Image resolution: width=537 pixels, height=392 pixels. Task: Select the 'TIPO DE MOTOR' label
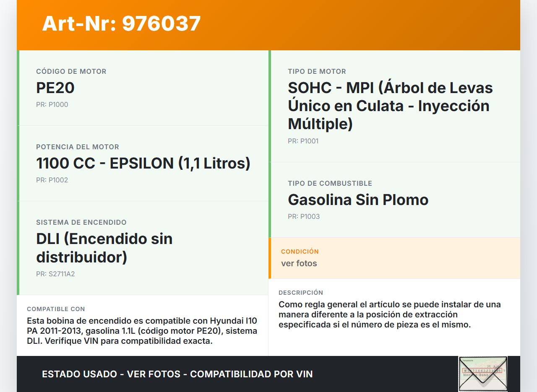[x=317, y=71]
